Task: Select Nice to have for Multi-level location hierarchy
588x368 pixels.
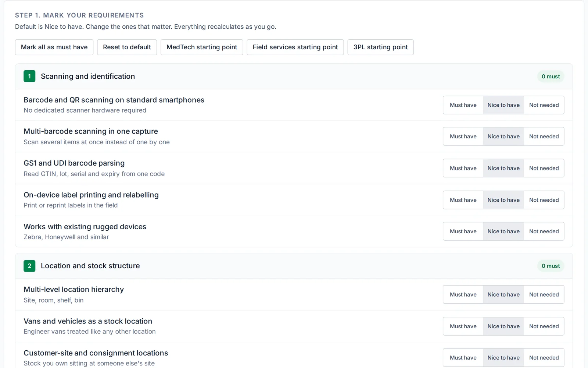Action: [503, 294]
